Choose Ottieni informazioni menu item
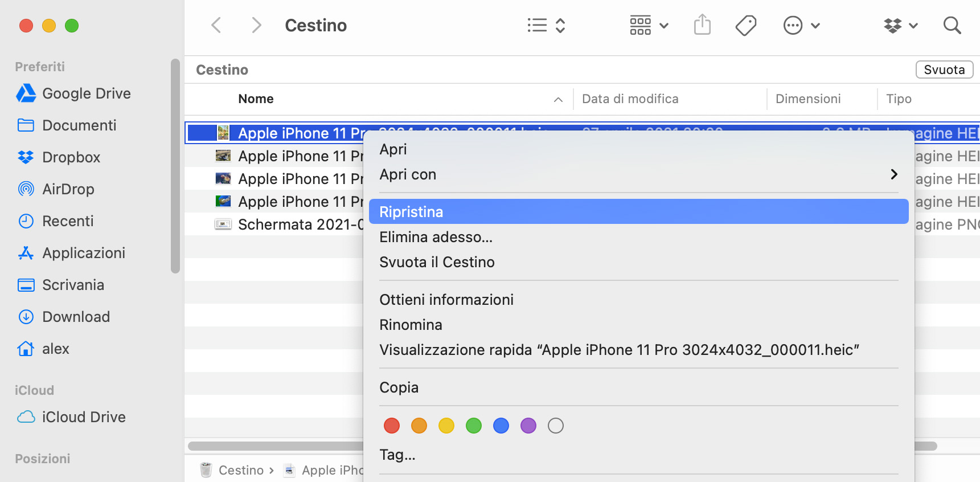The height and width of the screenshot is (482, 980). click(x=639, y=300)
